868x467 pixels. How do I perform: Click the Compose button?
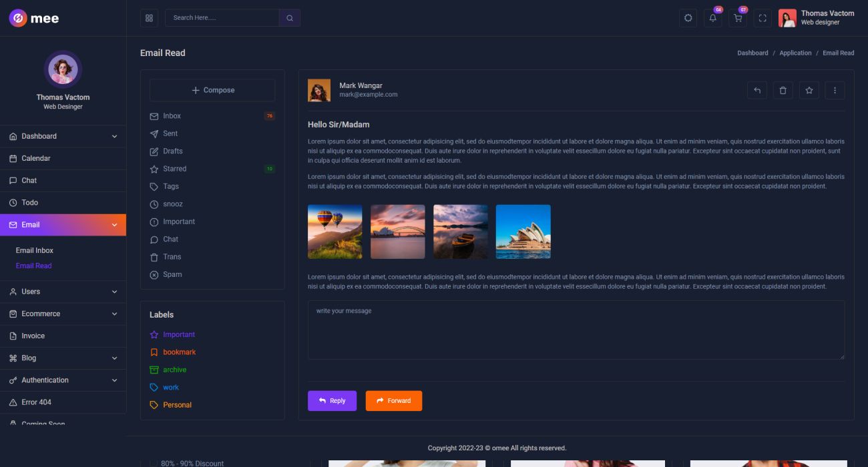click(x=212, y=90)
